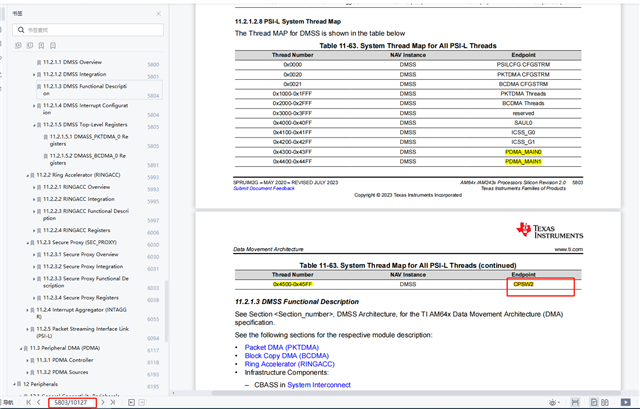Open bookmark 11.2.3.1 Secure Proxy Overview
Image resolution: width=640 pixels, height=409 pixels.
click(81, 254)
